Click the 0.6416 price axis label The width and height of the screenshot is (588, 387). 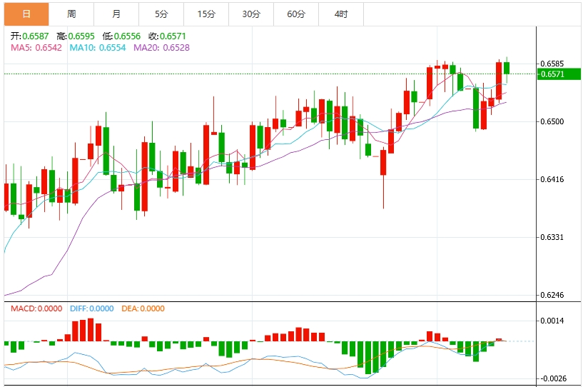[x=552, y=179]
